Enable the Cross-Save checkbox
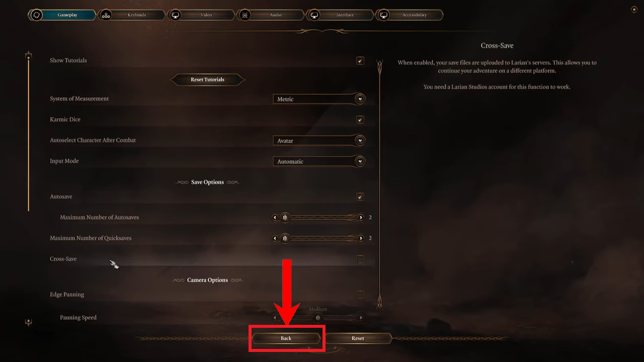644x362 pixels. (x=360, y=259)
